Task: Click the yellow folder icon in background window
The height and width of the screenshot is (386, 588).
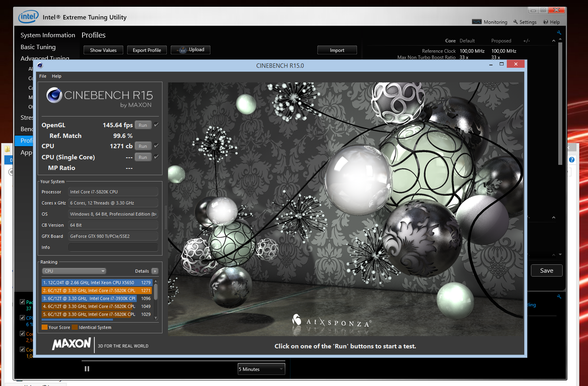Action: (7, 149)
